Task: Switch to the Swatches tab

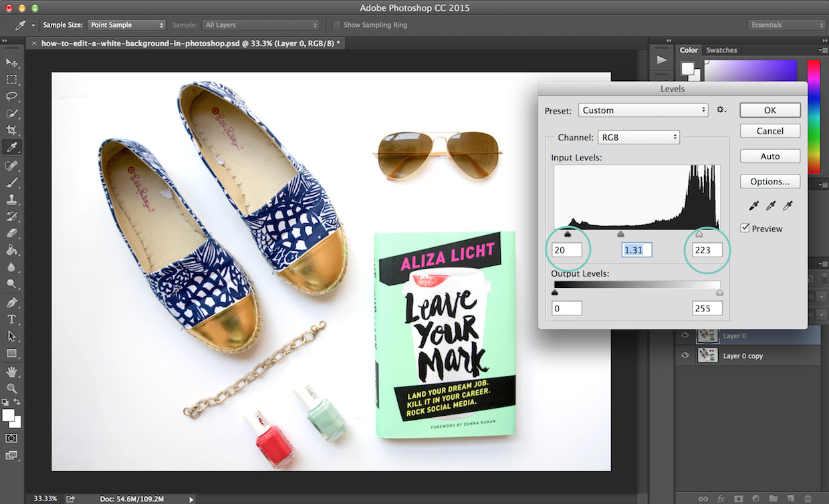Action: coord(721,50)
